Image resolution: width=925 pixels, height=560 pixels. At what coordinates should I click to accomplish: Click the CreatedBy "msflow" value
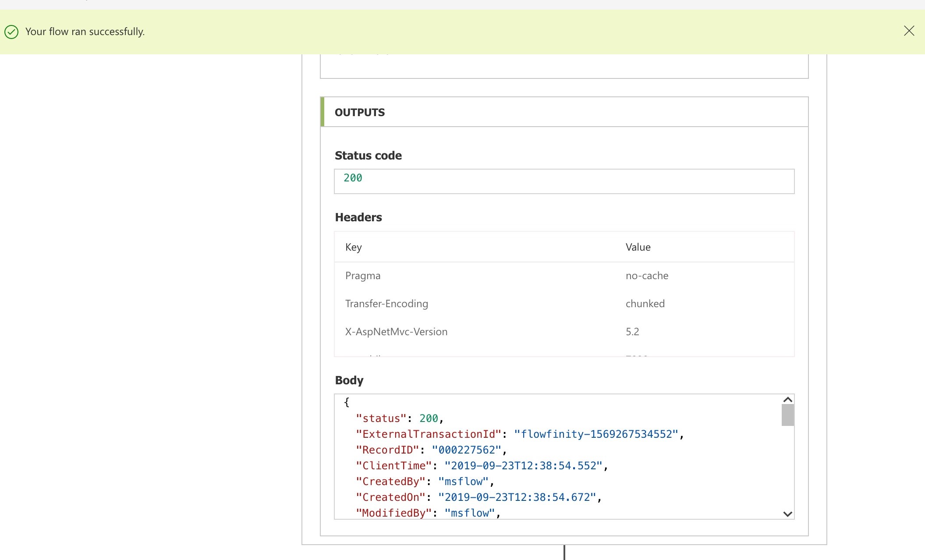[463, 482]
